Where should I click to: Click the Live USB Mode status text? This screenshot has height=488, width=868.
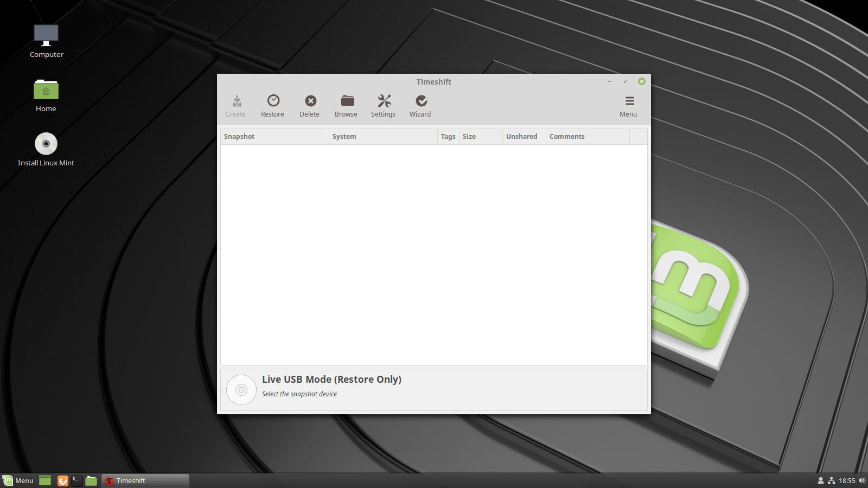coord(331,380)
